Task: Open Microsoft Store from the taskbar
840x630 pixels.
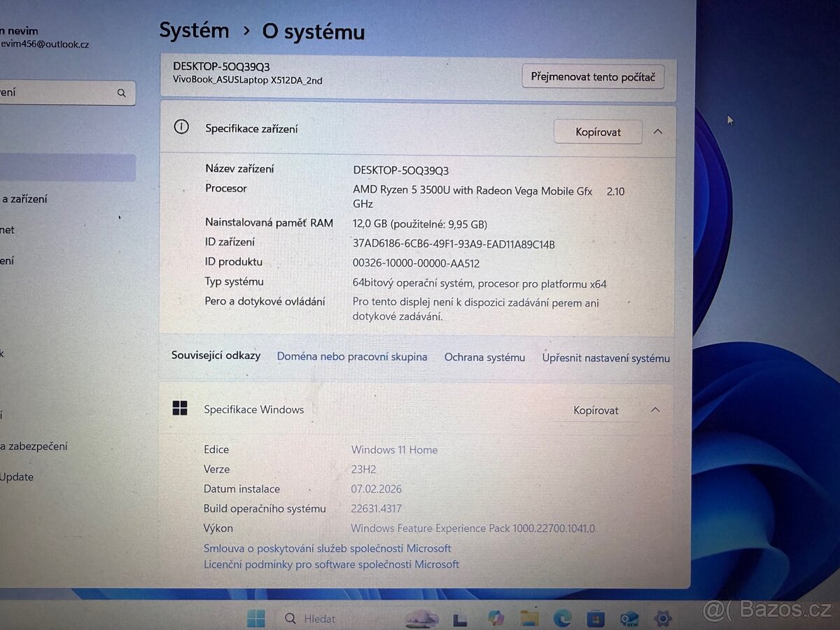Action: [594, 619]
